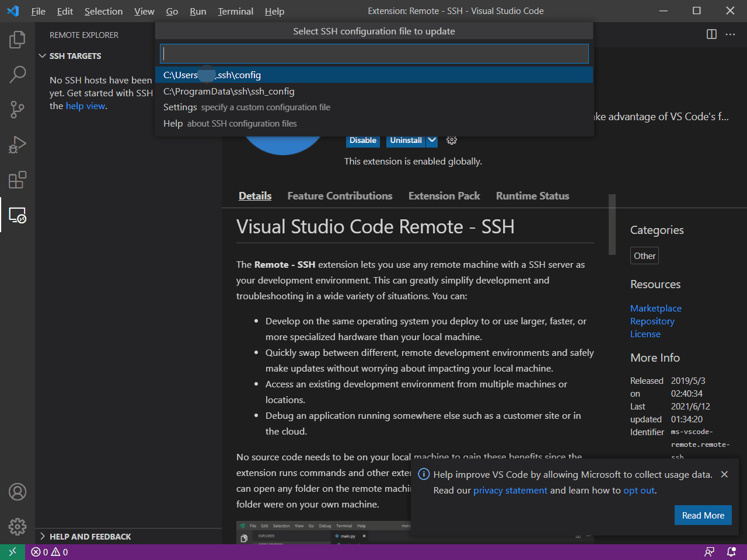Focus the SSH configuration file input box
This screenshot has height=560, width=747.
(374, 54)
